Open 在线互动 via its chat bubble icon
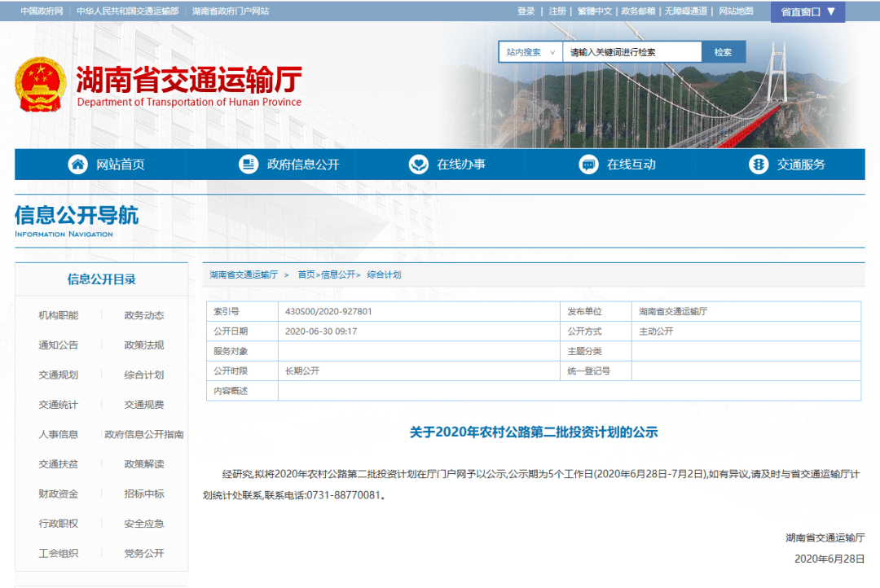880x588 pixels. pos(588,164)
